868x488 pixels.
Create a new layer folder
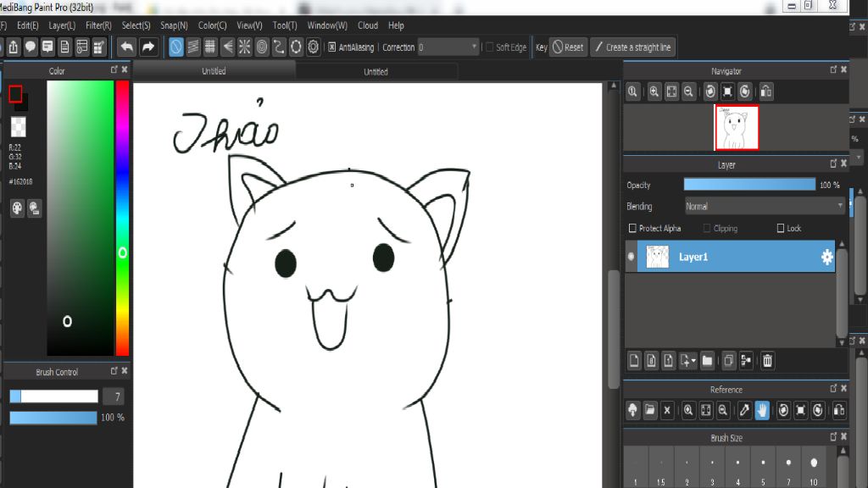pos(707,361)
